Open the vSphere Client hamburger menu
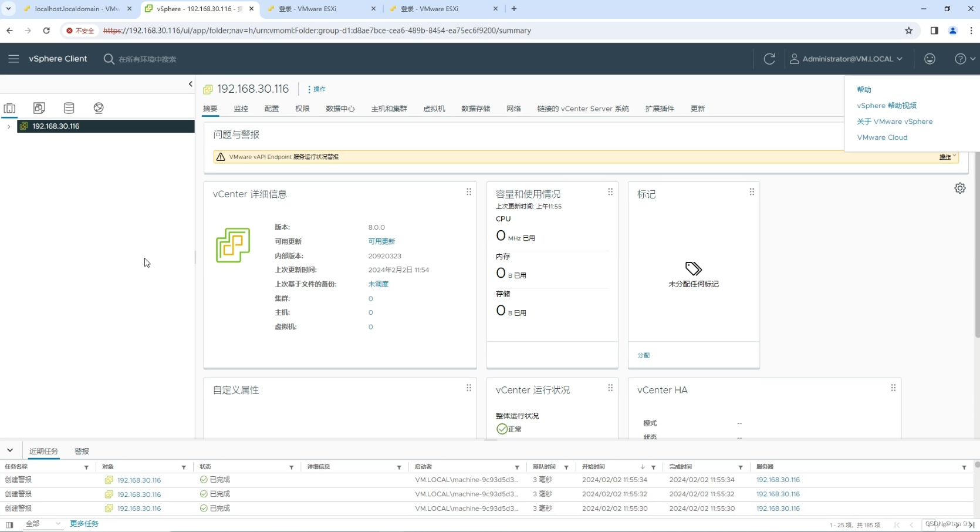The image size is (980, 532). click(13, 59)
